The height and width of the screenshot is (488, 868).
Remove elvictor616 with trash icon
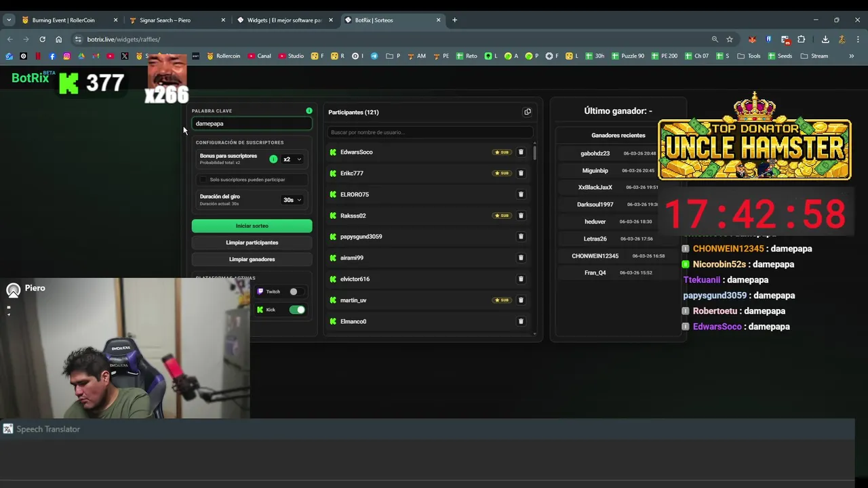pyautogui.click(x=521, y=279)
